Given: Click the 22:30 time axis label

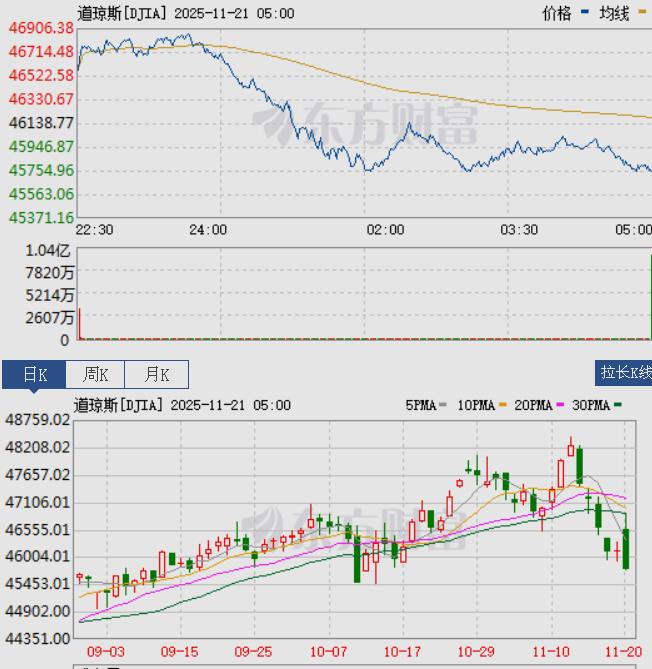Looking at the screenshot, I should (94, 230).
